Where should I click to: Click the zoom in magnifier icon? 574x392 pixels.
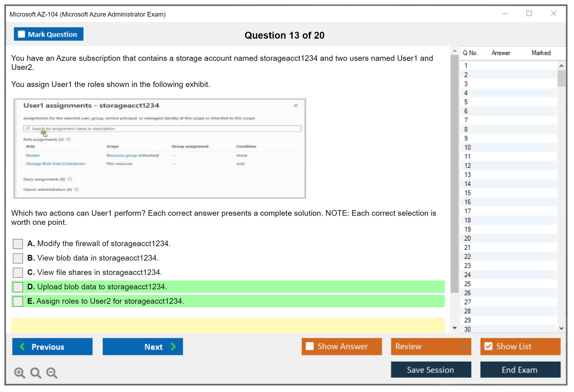point(19,373)
